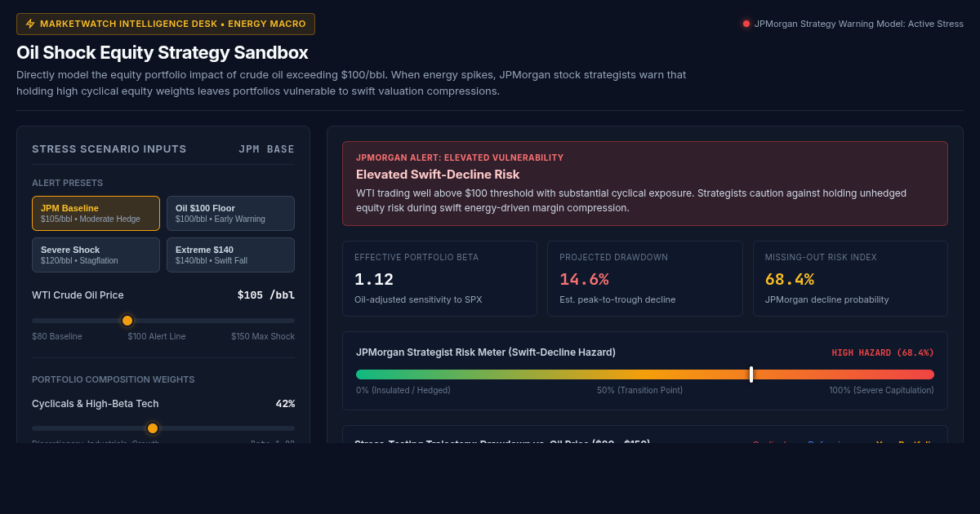The width and height of the screenshot is (980, 514).
Task: Click the 100% (Severe Capitulation) meter label
Action: (882, 390)
